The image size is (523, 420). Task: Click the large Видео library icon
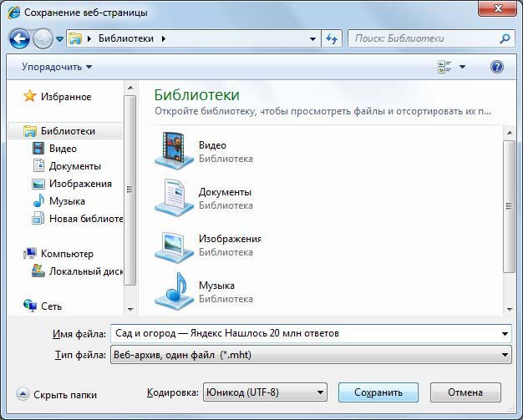[174, 150]
